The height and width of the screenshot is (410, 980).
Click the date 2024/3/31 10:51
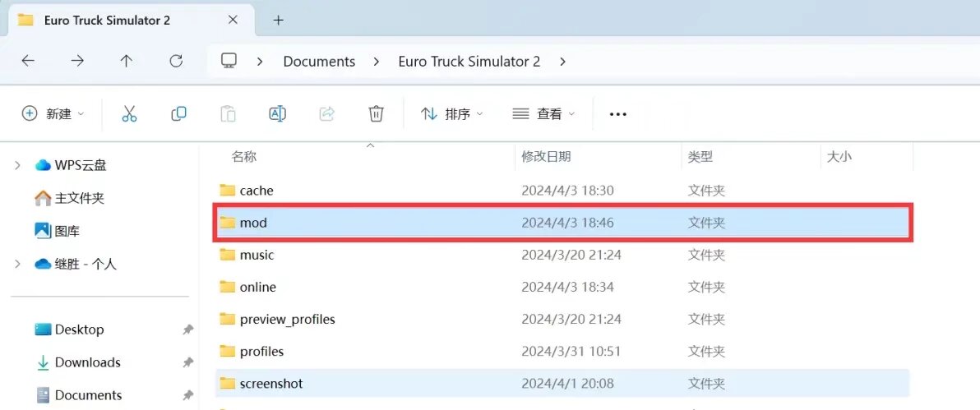tap(571, 351)
